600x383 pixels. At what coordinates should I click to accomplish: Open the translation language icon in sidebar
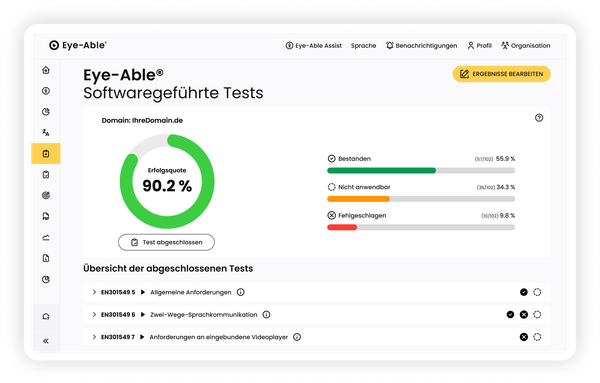(x=46, y=132)
